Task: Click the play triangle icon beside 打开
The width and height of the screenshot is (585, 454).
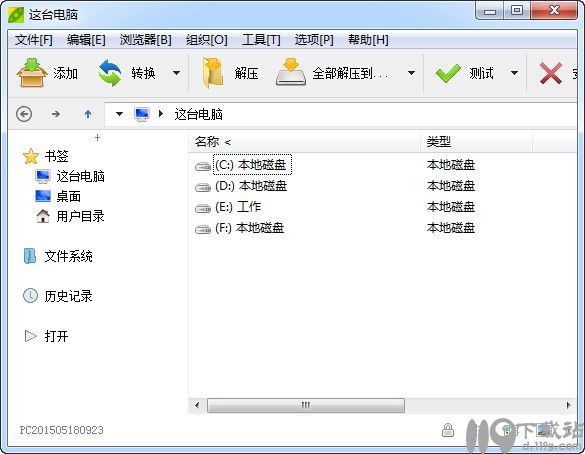Action: tap(31, 336)
